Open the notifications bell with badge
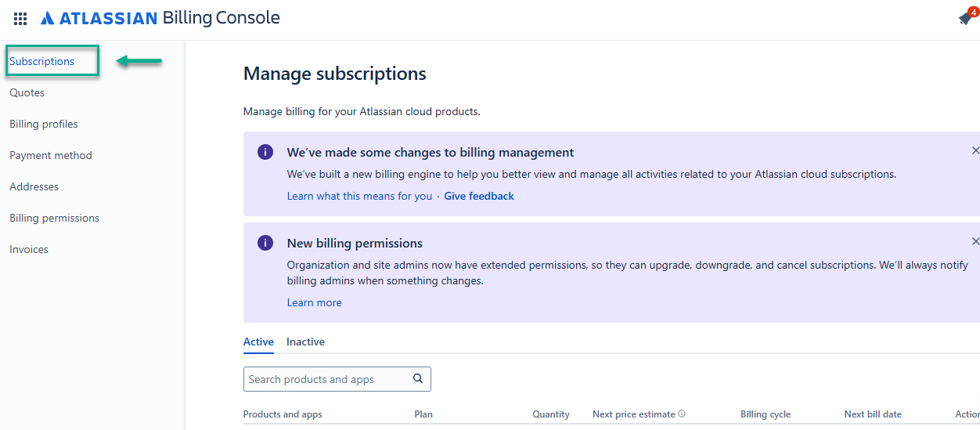This screenshot has height=430, width=980. coord(965,19)
